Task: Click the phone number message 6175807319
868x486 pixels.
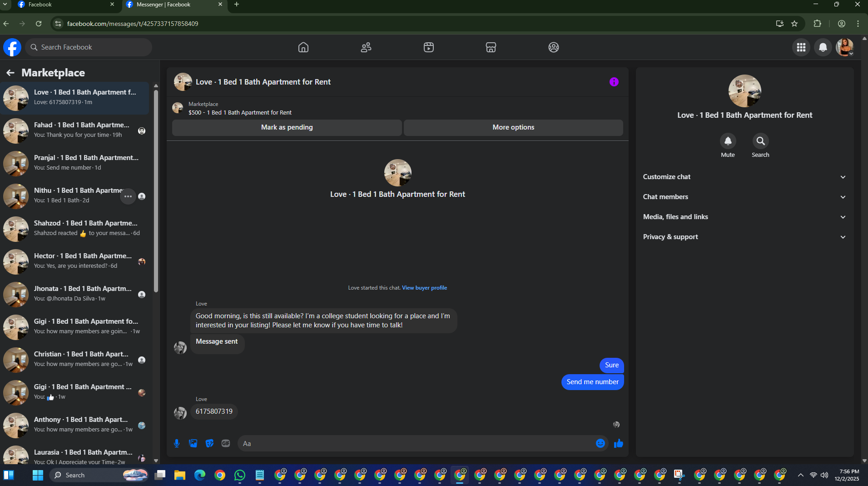Action: pos(214,411)
